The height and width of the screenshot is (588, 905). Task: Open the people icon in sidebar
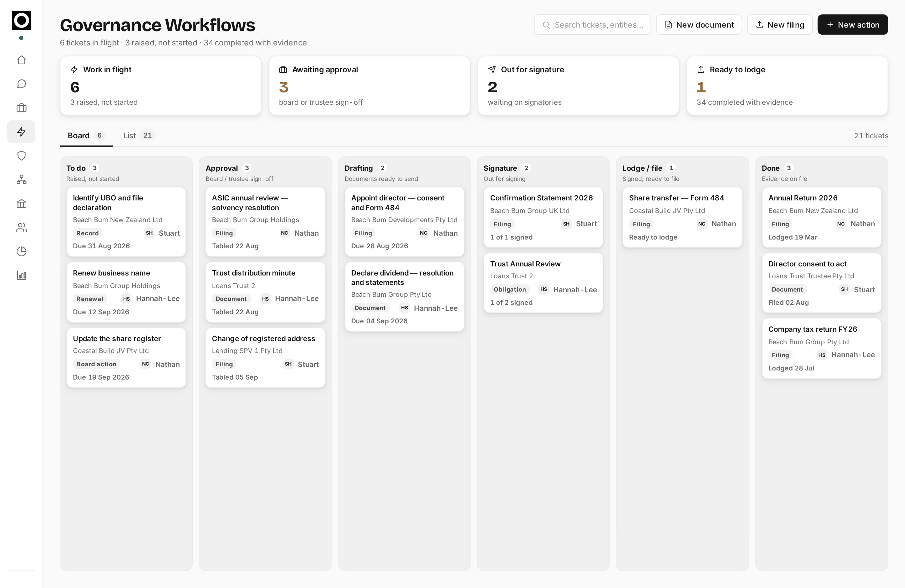click(21, 227)
